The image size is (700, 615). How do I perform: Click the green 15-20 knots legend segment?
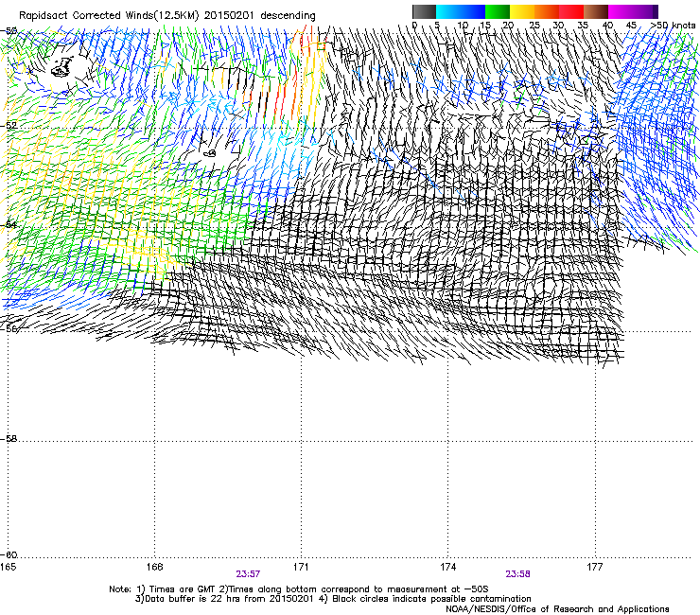click(498, 11)
